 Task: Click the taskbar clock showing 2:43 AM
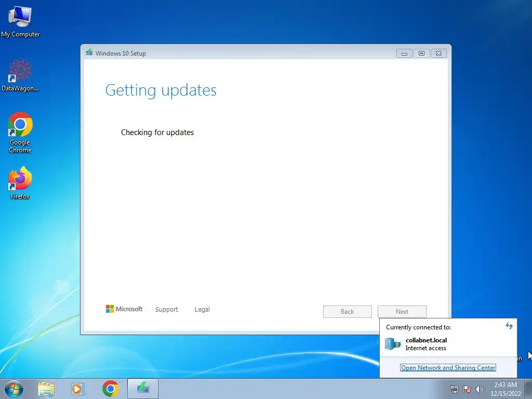pos(506,389)
